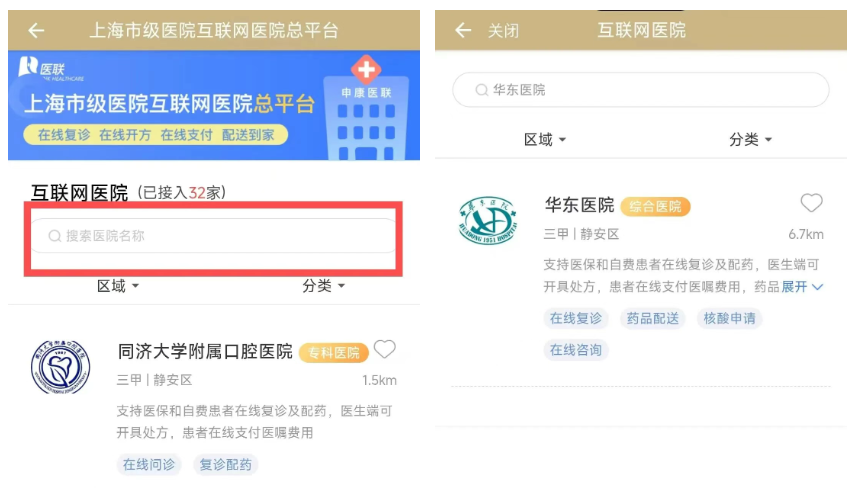Image resolution: width=855 pixels, height=489 pixels.
Task: Tap the back arrow beside 关闭
Action: pyautogui.click(x=462, y=30)
